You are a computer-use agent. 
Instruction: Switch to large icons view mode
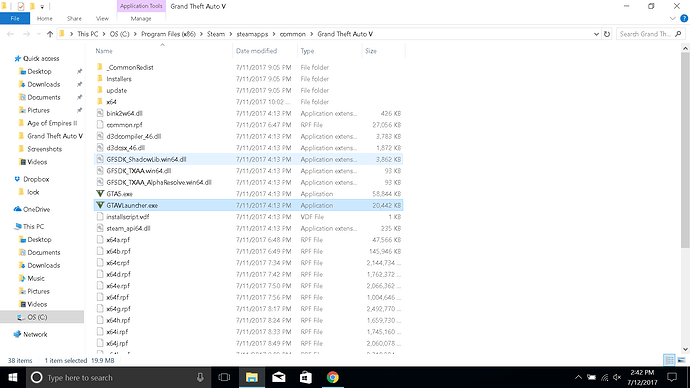click(x=681, y=360)
